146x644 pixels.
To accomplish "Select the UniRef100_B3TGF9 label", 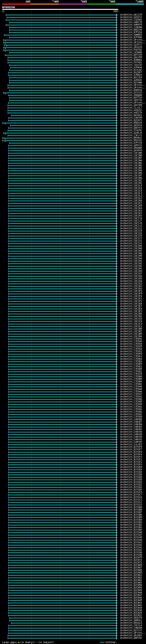I will coord(131,447).
